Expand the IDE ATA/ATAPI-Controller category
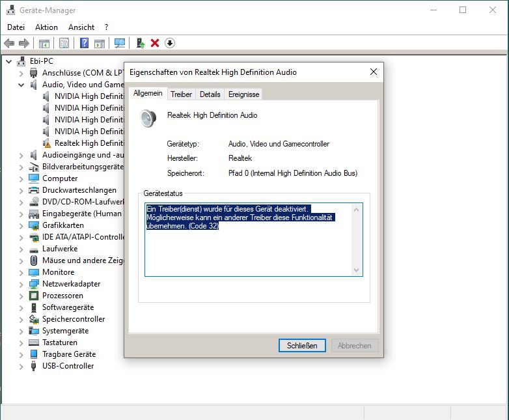This screenshot has height=420, width=509. tap(21, 237)
